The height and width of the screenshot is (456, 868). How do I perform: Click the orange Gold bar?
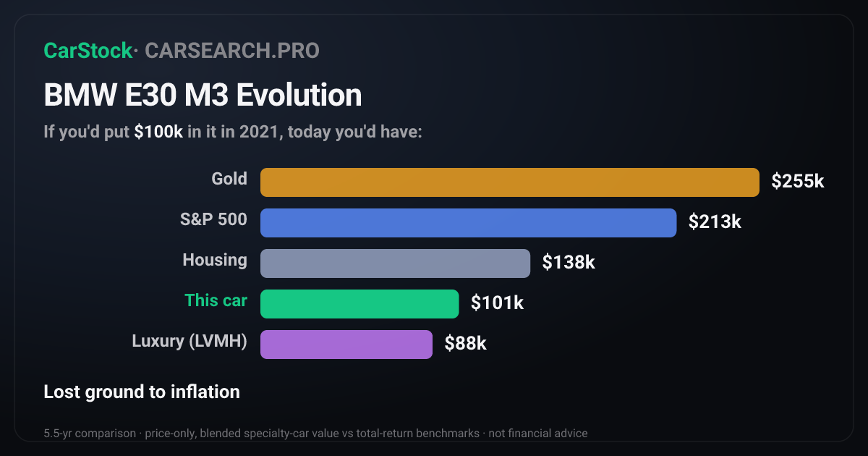[510, 182]
